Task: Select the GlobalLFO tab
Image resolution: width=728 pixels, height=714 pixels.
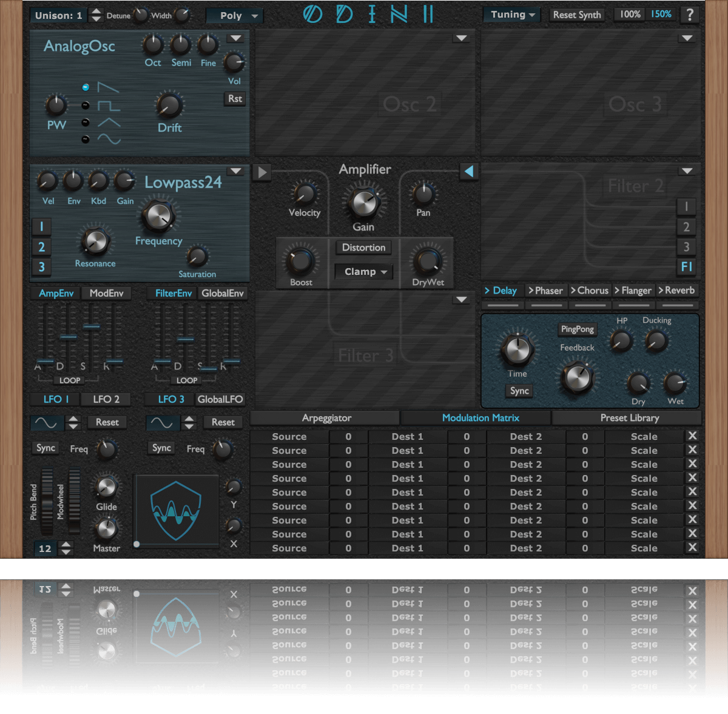Action: 220,399
